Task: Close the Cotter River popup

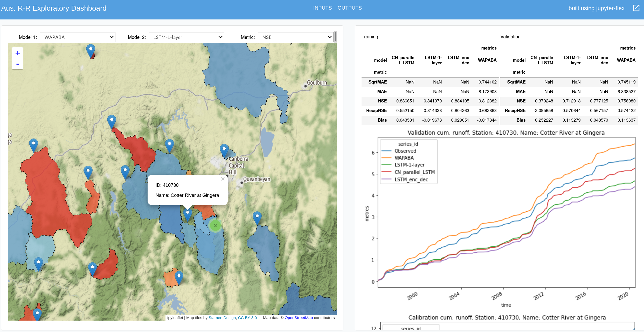Action: pyautogui.click(x=223, y=179)
